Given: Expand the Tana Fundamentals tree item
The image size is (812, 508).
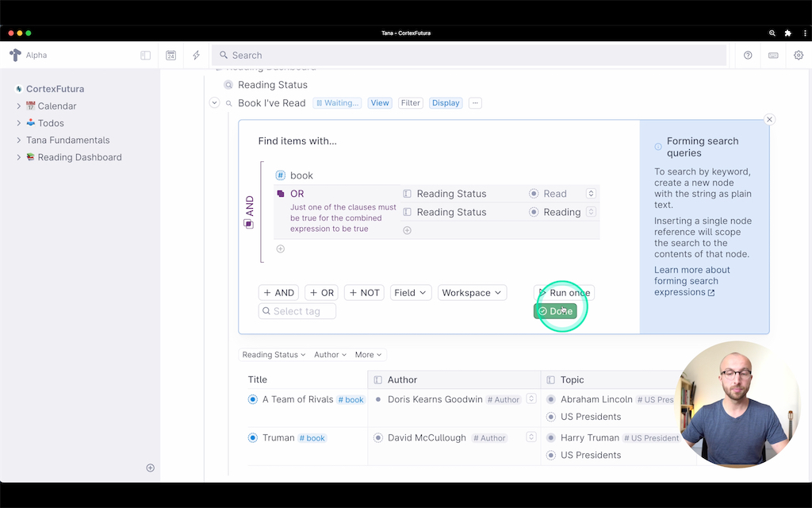Looking at the screenshot, I should [19, 140].
